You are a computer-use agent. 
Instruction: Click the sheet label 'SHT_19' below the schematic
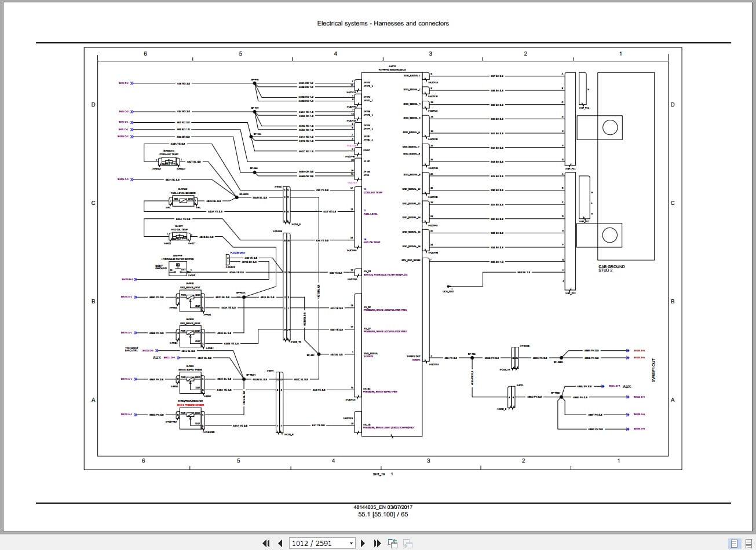pyautogui.click(x=379, y=474)
